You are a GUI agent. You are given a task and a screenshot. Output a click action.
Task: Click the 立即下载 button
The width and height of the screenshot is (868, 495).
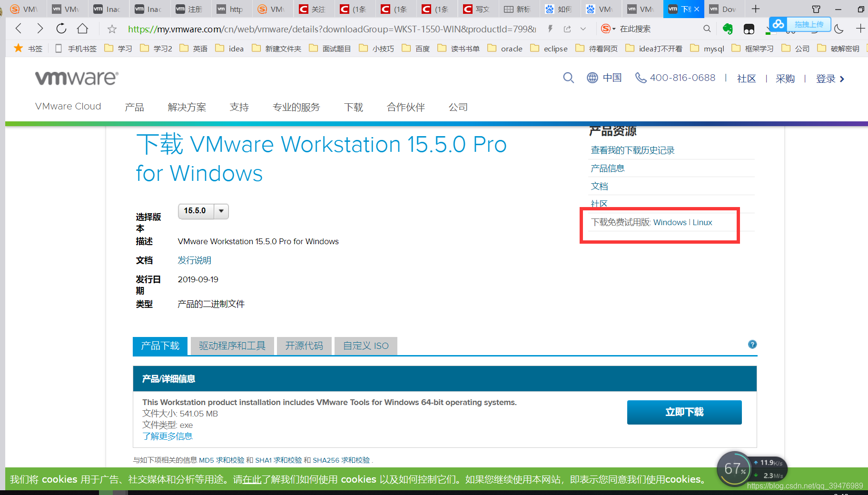684,412
